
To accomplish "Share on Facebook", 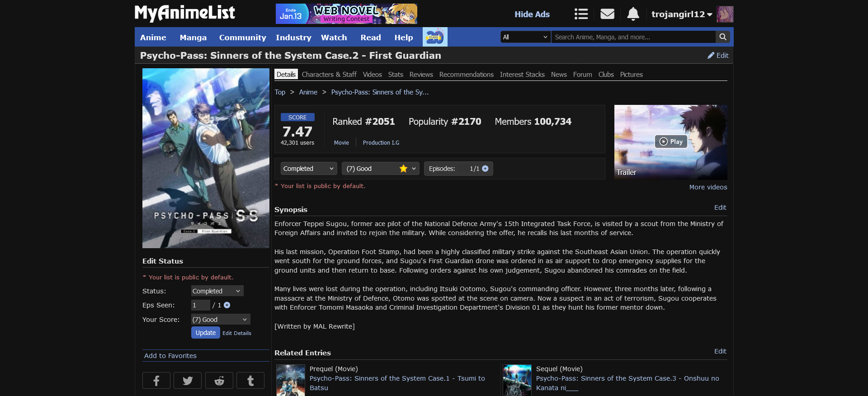I will click(156, 381).
